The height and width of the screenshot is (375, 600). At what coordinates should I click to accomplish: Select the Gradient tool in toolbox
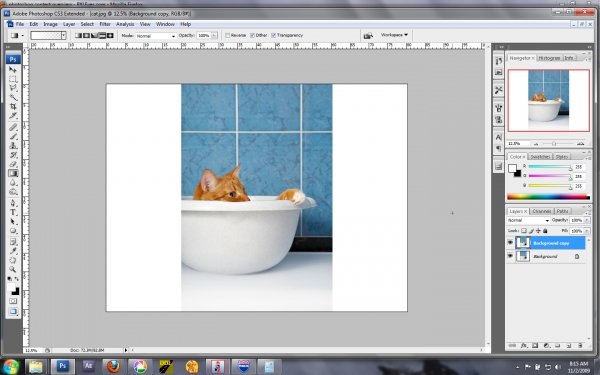(13, 173)
